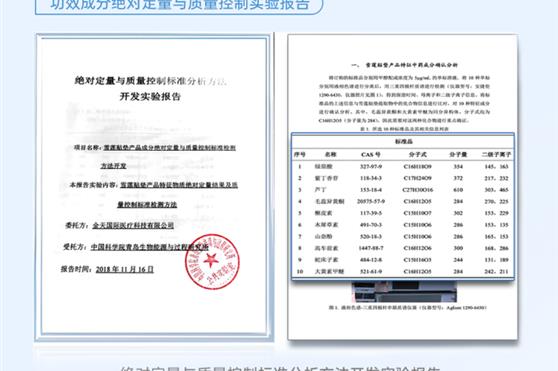
Task: Select the client name '金天国际医疗科技有限公司'
Action: [x=133, y=225]
